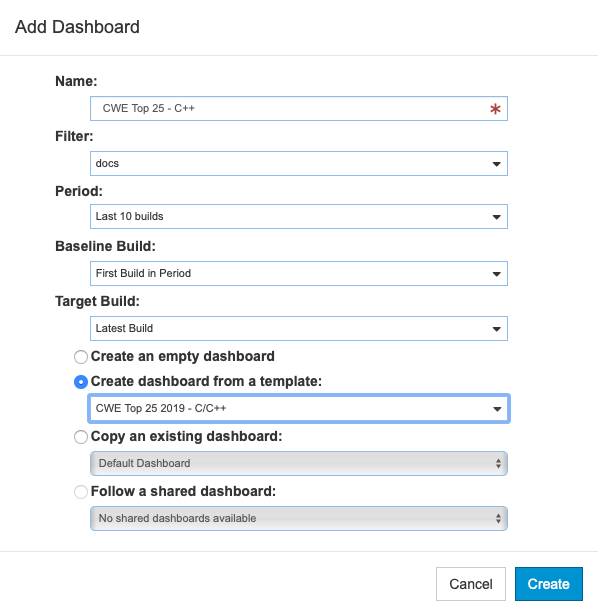Click the Filter dropdown arrow icon
Screen dimensions: 598x616
pos(497,164)
